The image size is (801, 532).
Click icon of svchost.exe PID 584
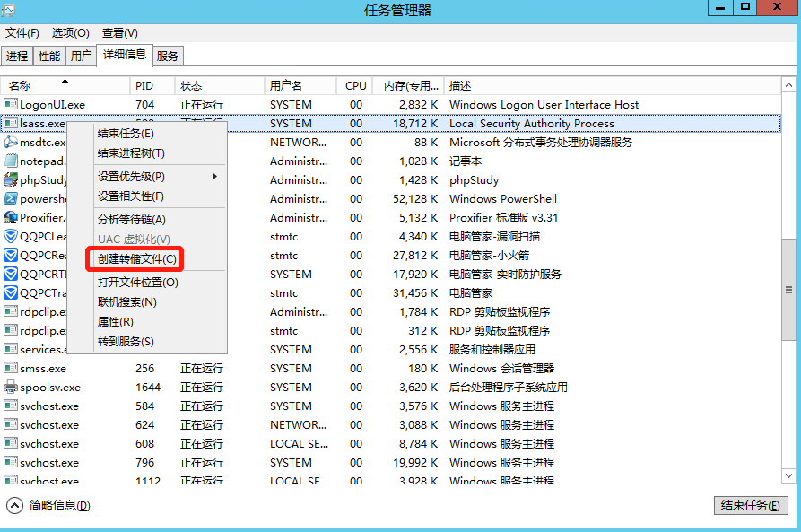click(10, 406)
